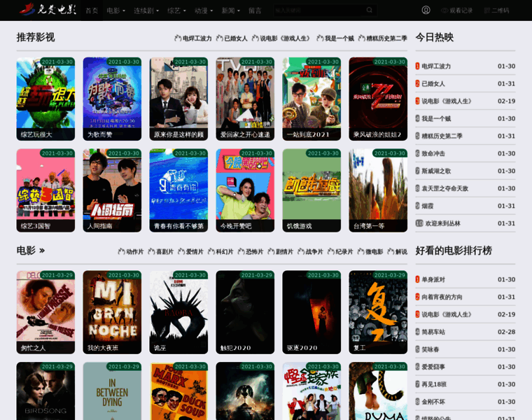Open the 诡巫 movie poster
This screenshot has height=420, width=532.
[x=178, y=312]
